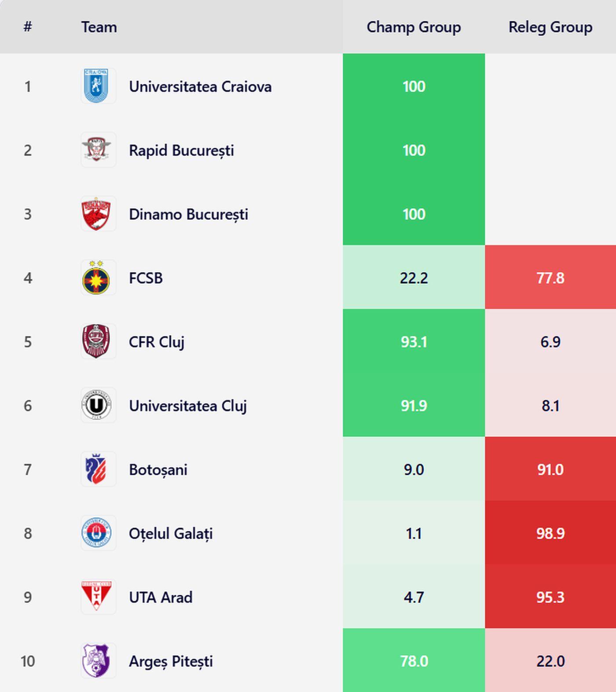The width and height of the screenshot is (616, 692).
Task: Click the Rapid București team logo
Action: (96, 150)
